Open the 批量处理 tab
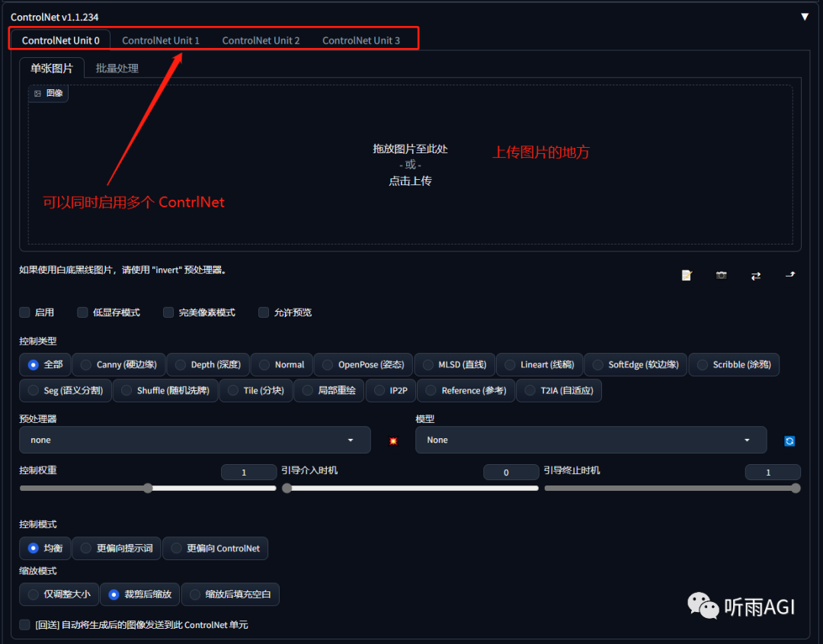The image size is (823, 644). pos(117,67)
